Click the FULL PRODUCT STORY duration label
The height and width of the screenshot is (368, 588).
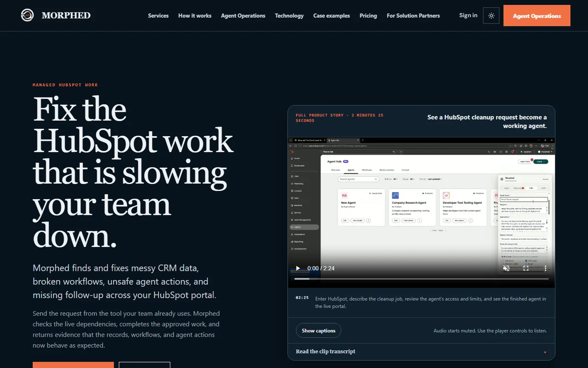pos(339,118)
